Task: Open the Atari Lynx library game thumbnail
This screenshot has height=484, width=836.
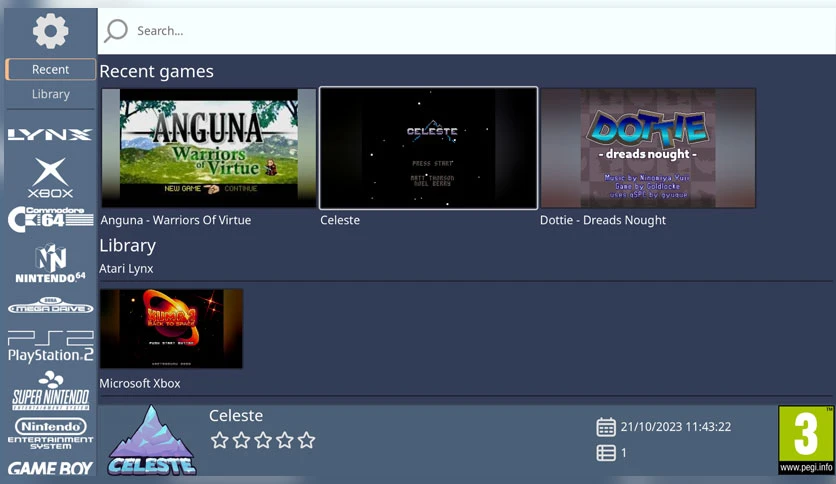Action: 171,328
